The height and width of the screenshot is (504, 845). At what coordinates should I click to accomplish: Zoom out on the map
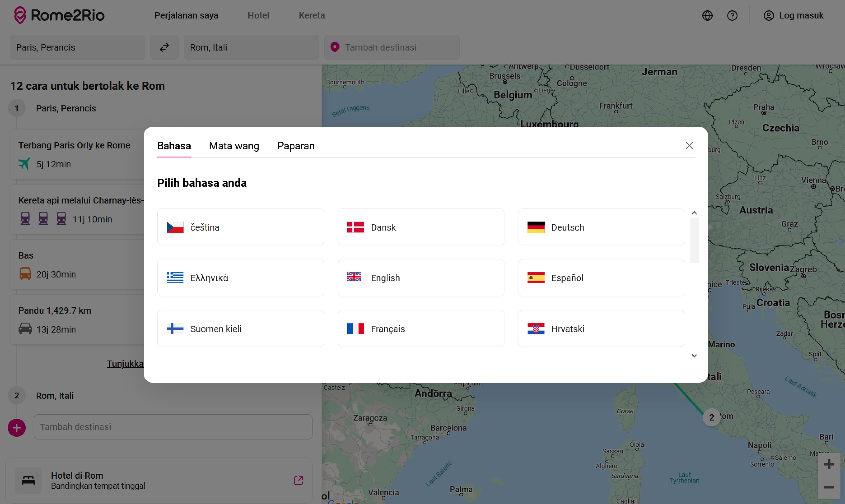829,487
